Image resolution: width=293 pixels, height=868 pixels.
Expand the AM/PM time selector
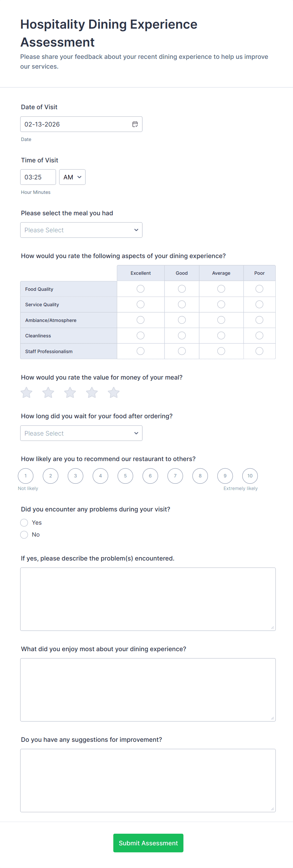[72, 177]
